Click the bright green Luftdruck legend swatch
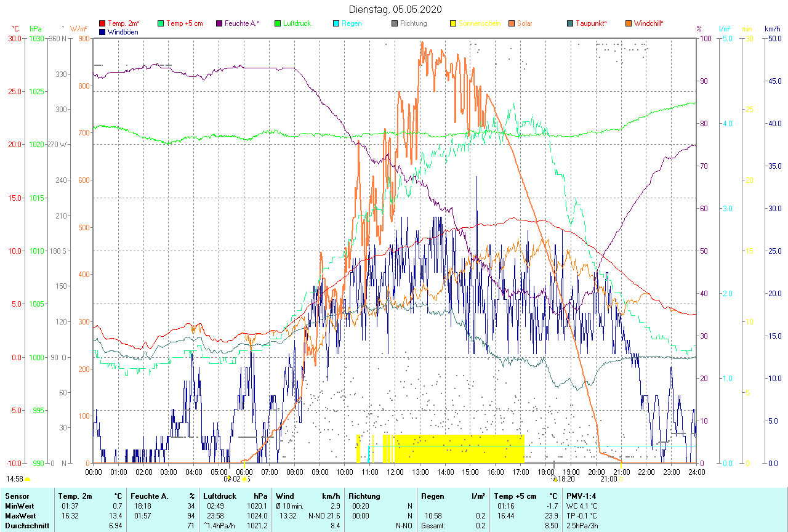 (278, 23)
